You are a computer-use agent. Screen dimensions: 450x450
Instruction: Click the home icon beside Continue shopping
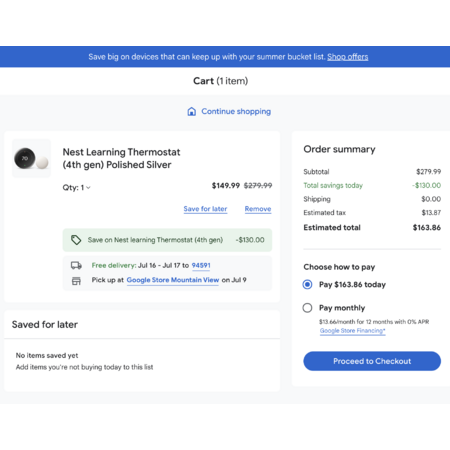(x=192, y=111)
